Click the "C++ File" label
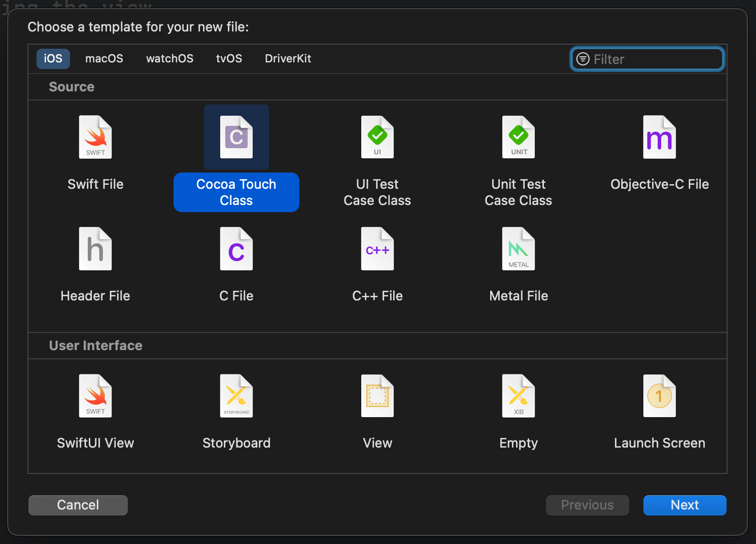756x544 pixels. point(377,296)
